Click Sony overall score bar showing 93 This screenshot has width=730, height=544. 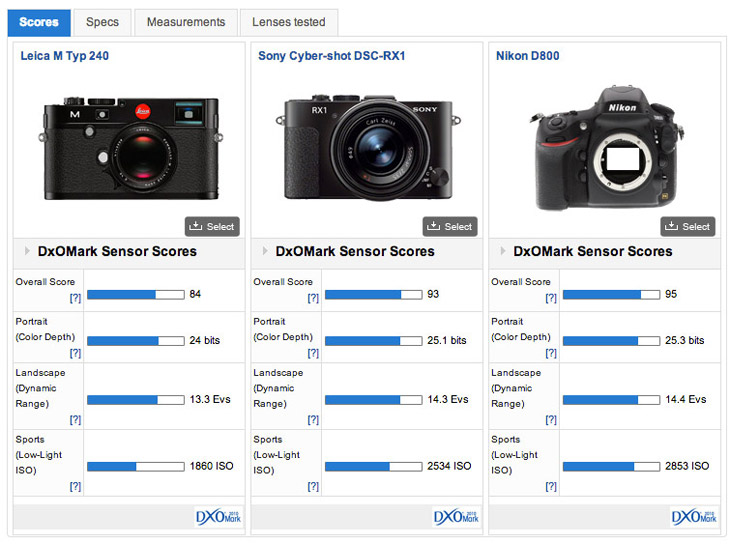coord(374,295)
